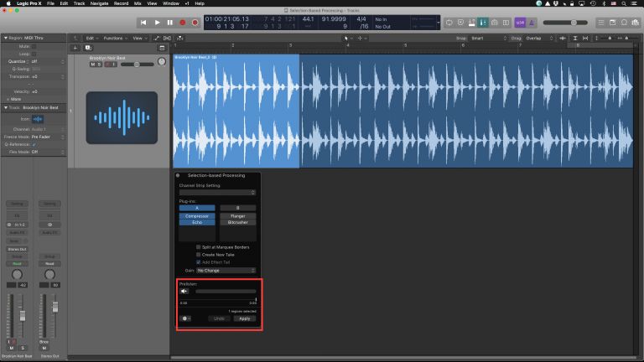
Task: Toggle the Cycle mode icon in control bar
Action: (x=449, y=23)
